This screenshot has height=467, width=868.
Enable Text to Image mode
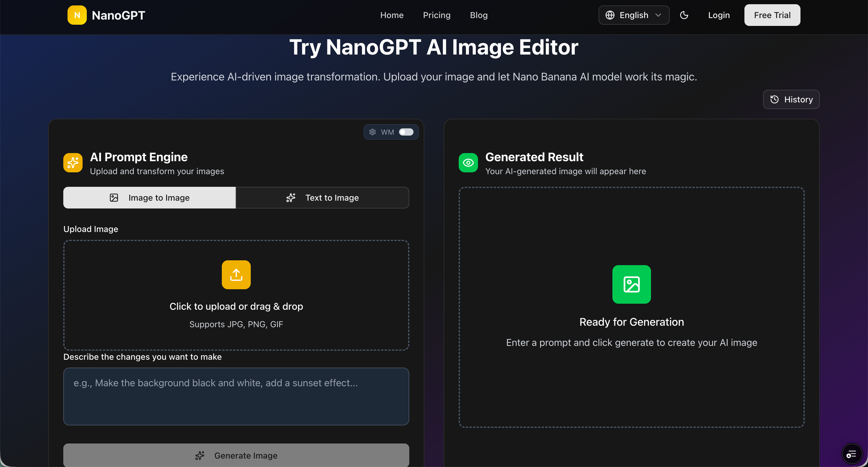tap(322, 198)
